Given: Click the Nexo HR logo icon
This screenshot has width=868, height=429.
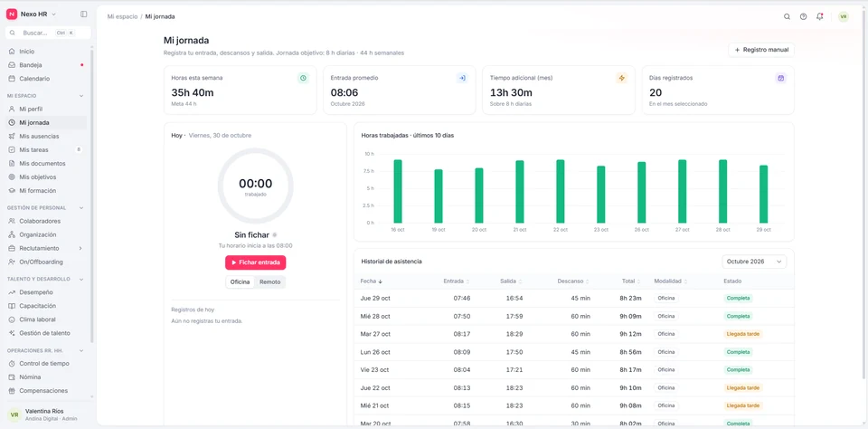Looking at the screenshot, I should click(x=12, y=14).
